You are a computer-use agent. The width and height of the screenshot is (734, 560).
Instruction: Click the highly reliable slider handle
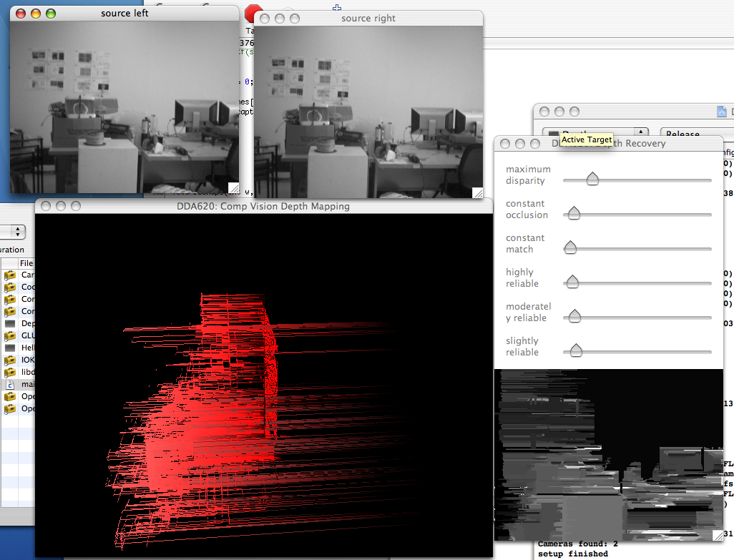pos(572,282)
